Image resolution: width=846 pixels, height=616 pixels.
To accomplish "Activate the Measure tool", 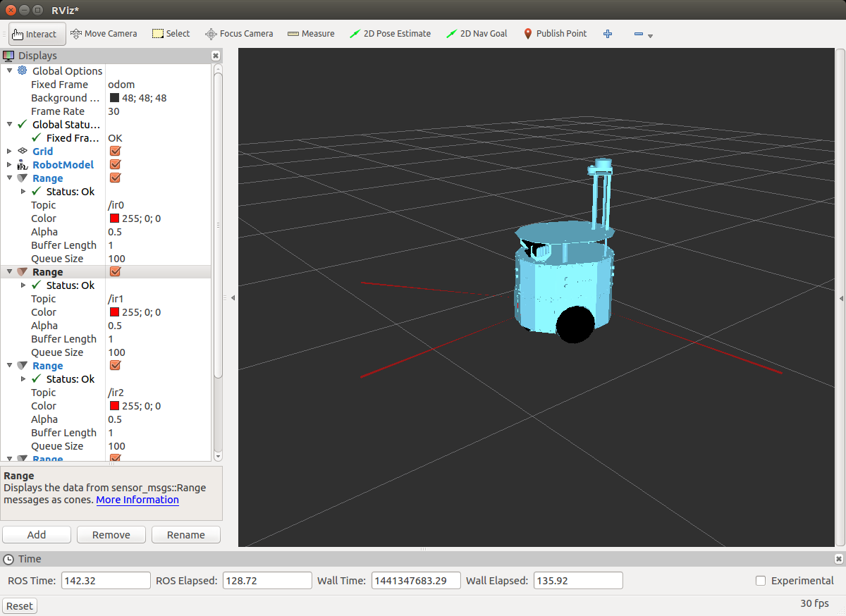I will coord(311,34).
